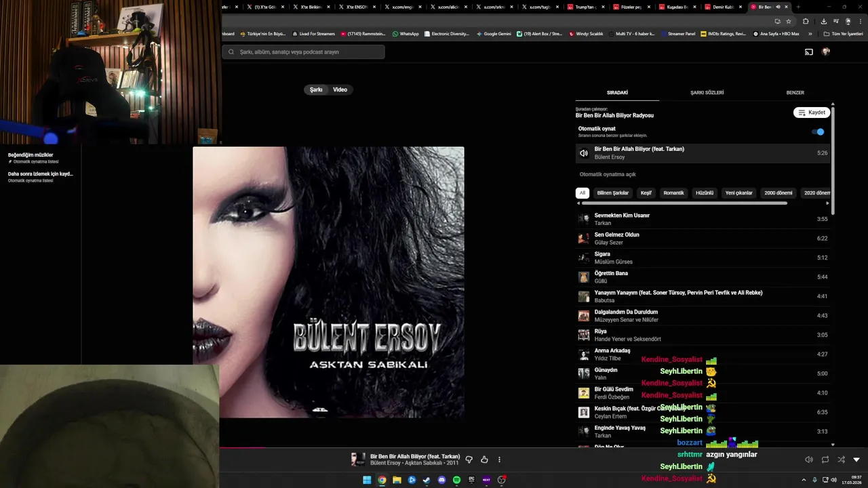Open Chrome three-dot menu

click(861, 21)
